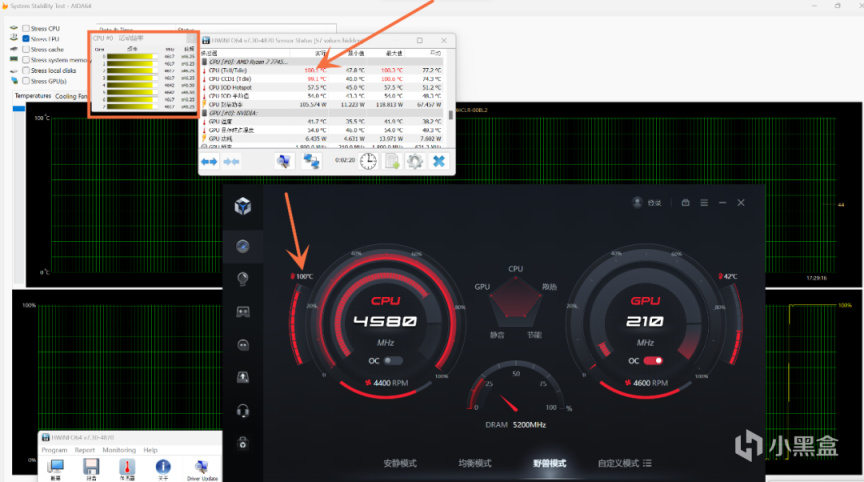Image resolution: width=864 pixels, height=482 pixels.
Task: Click the CPU 4580 MHz gauge readout
Action: pos(385,321)
